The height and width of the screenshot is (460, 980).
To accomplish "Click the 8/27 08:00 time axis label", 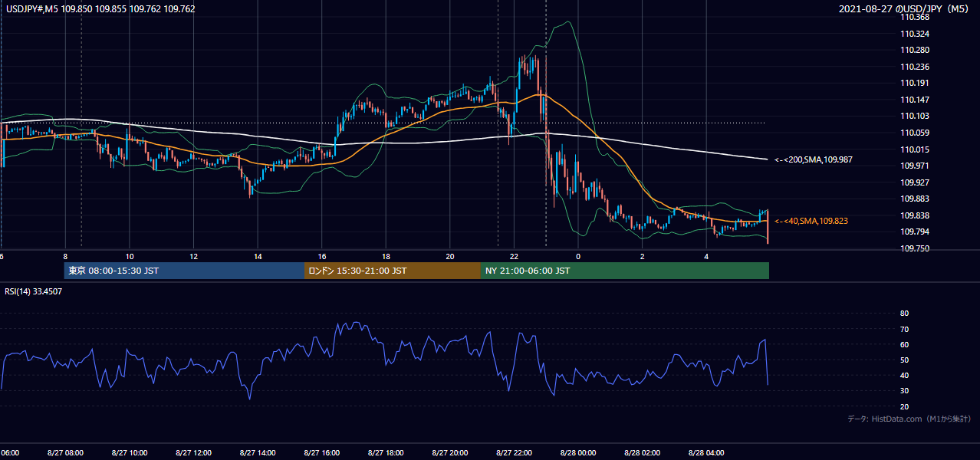I will [x=65, y=453].
